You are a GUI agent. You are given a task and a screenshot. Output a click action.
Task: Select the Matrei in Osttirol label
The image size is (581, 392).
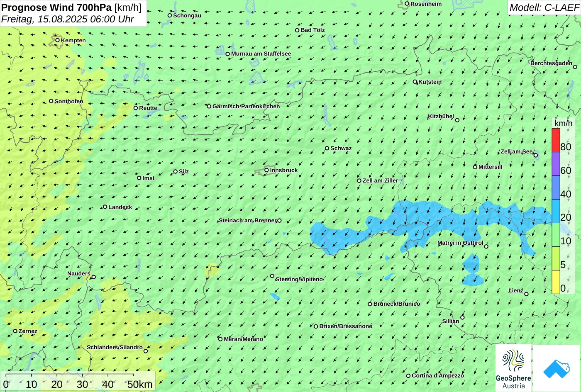pyautogui.click(x=460, y=243)
